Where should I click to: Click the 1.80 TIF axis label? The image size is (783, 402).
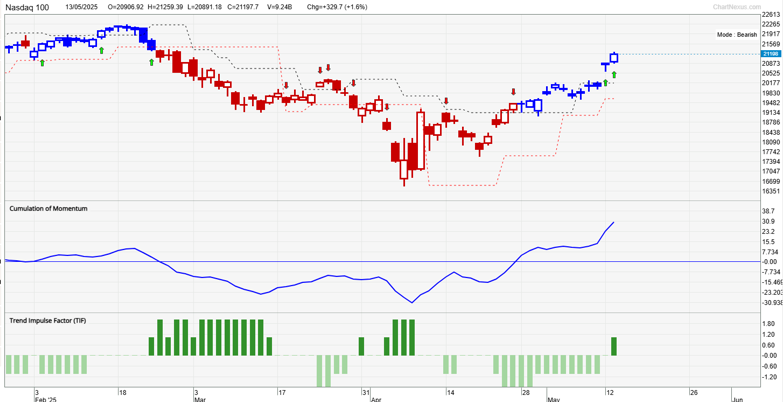[x=769, y=324]
